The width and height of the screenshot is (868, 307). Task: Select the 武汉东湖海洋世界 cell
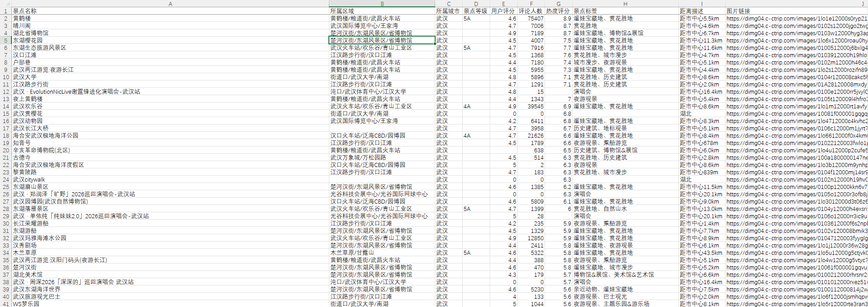[x=170, y=289]
